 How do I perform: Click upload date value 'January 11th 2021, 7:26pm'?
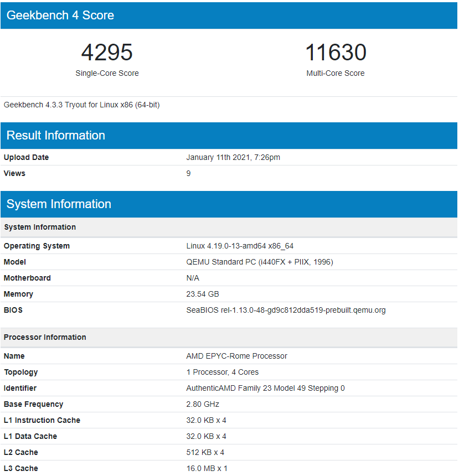click(233, 157)
